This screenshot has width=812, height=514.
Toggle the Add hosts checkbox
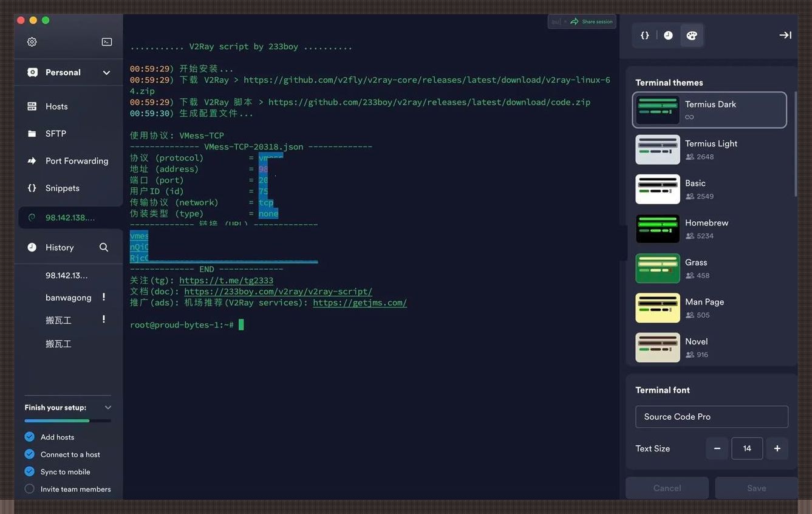pos(29,437)
